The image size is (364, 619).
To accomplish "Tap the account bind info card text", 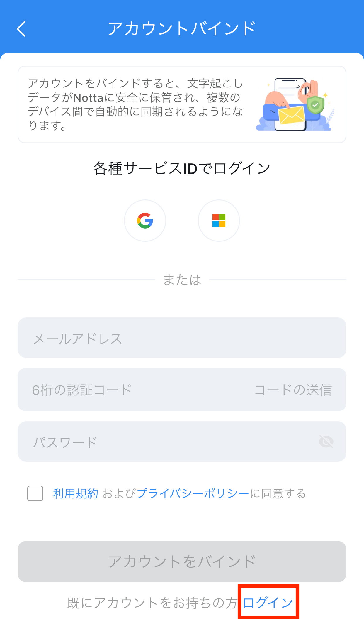I will click(135, 104).
